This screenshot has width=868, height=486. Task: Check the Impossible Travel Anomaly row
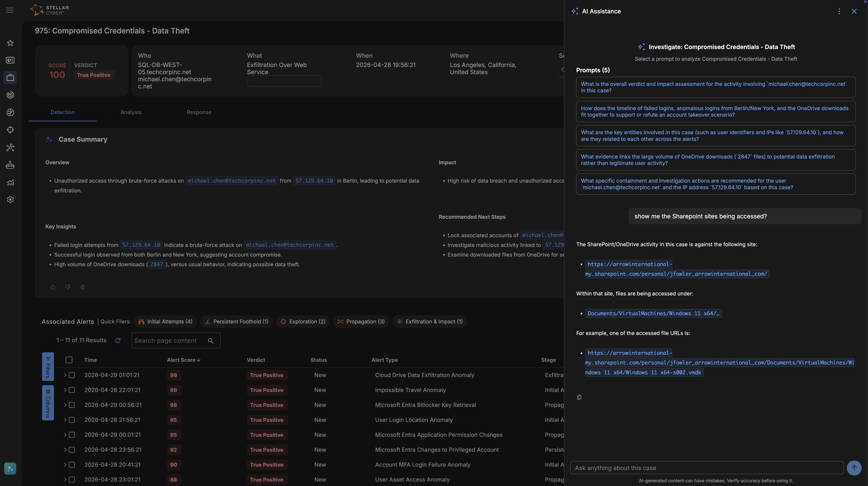point(72,390)
